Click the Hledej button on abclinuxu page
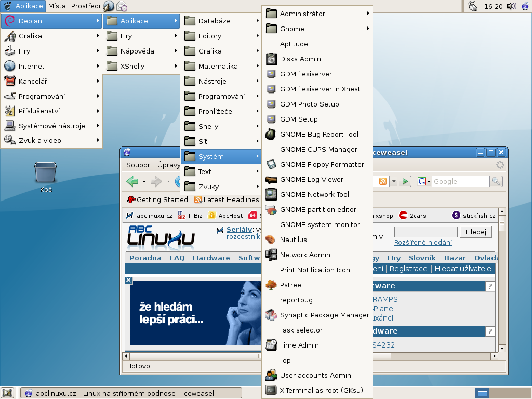This screenshot has width=532, height=399. coord(476,232)
